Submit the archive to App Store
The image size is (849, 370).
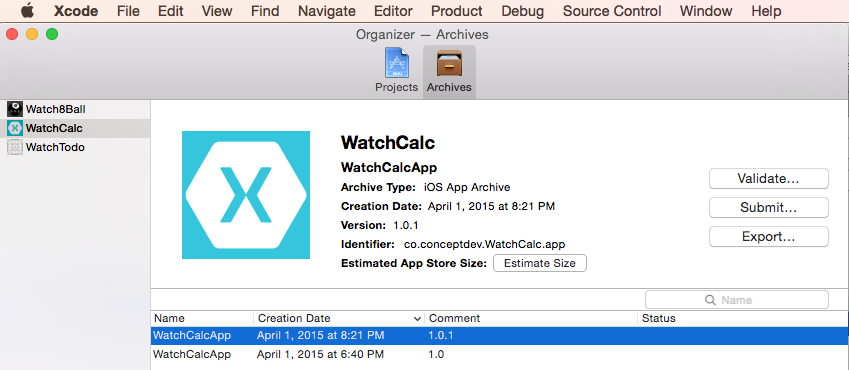(x=769, y=207)
